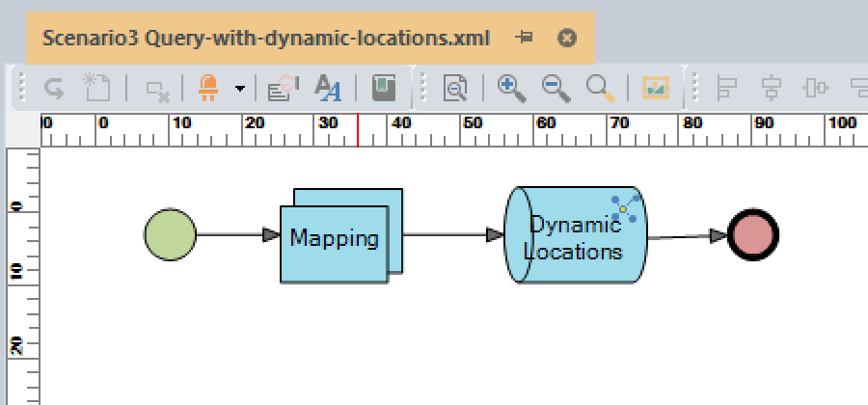
Task: Click the align centers icon
Action: click(772, 89)
